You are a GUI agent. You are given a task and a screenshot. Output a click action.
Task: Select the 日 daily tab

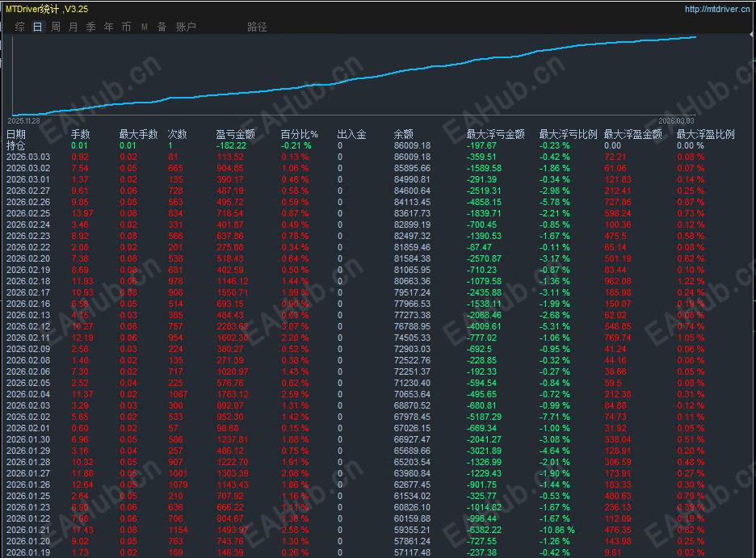[38, 27]
